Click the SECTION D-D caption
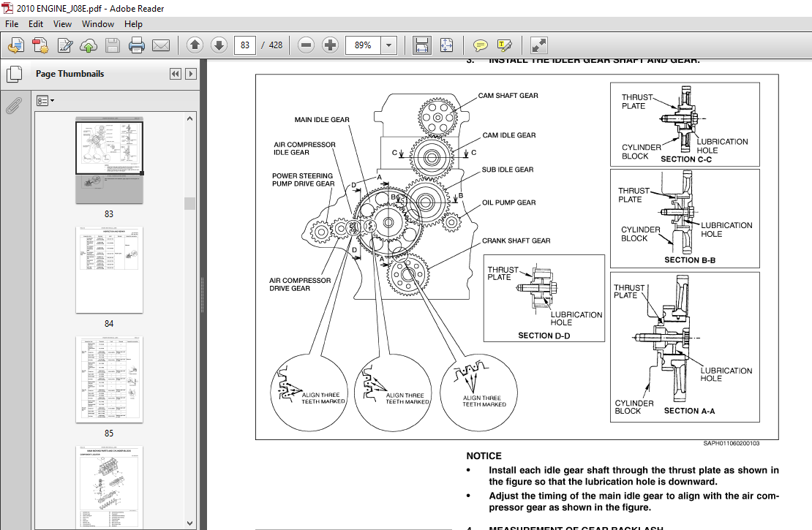The height and width of the screenshot is (530, 812). point(544,336)
